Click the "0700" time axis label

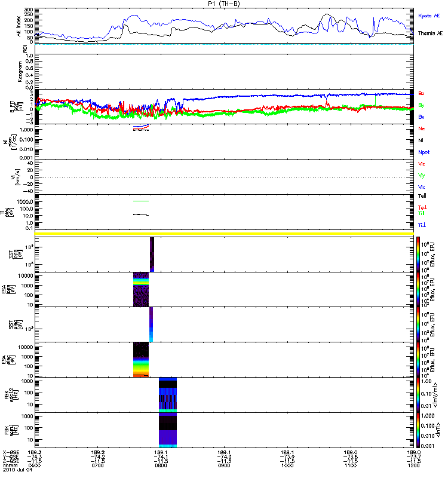98,465
